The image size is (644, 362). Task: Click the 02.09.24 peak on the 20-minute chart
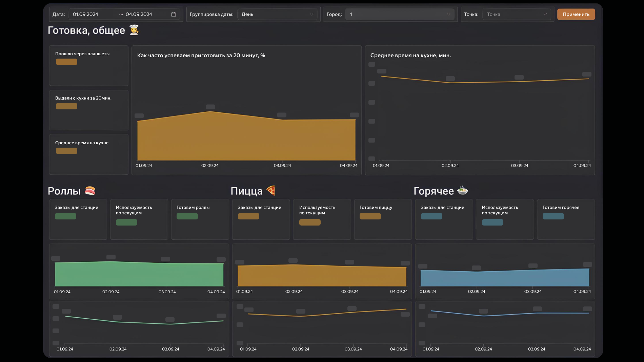(x=210, y=111)
